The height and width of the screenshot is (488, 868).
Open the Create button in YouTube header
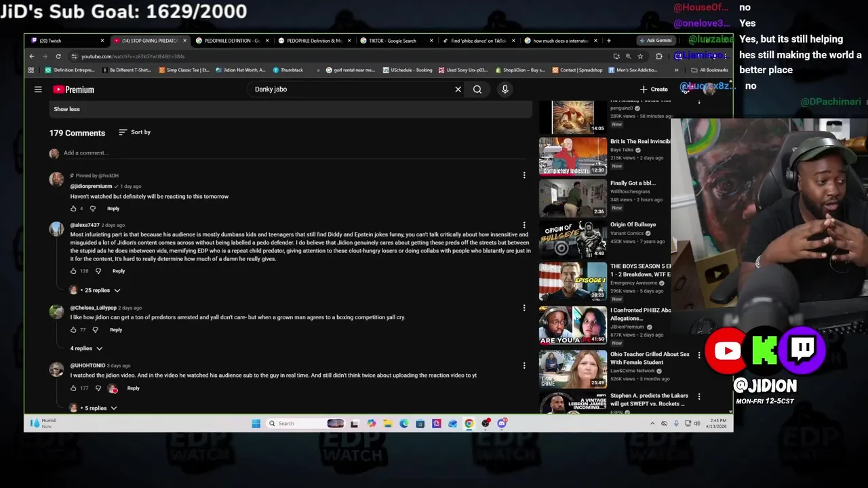coord(654,89)
